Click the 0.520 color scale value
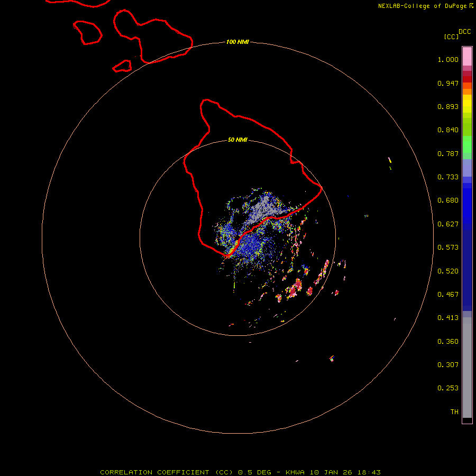 (448, 271)
